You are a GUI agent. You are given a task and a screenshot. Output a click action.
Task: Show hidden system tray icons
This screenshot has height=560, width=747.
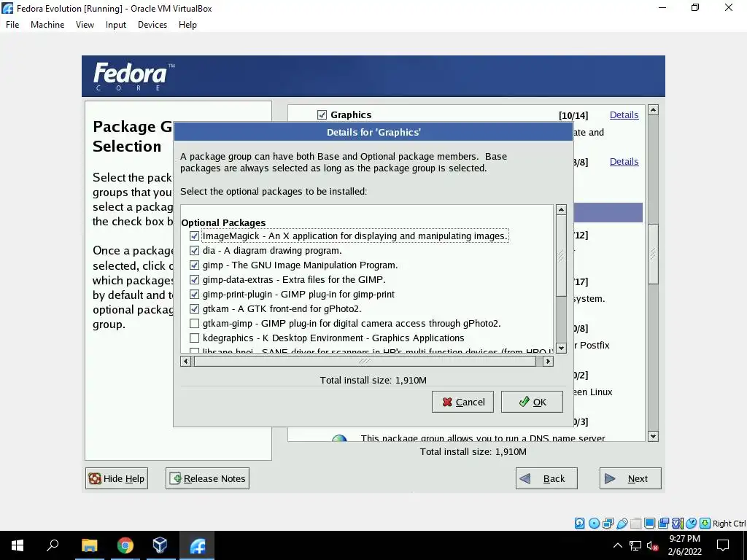[x=617, y=545]
